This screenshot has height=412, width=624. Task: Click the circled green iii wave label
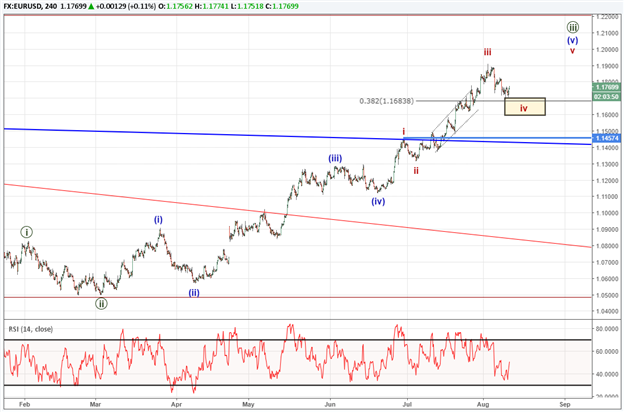pos(573,27)
